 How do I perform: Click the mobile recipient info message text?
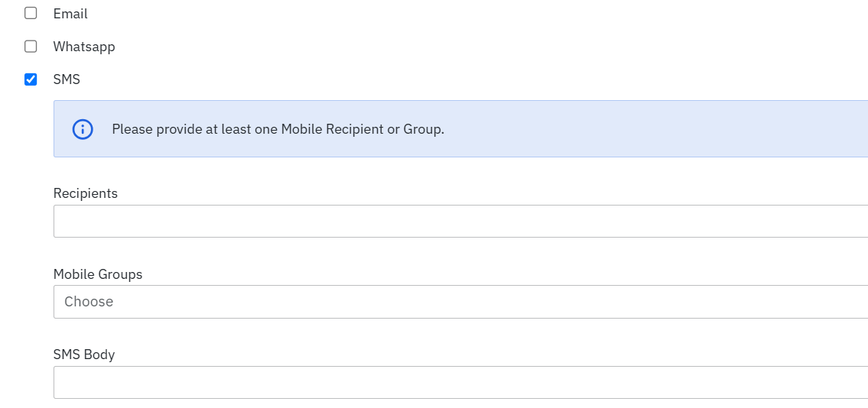click(278, 129)
